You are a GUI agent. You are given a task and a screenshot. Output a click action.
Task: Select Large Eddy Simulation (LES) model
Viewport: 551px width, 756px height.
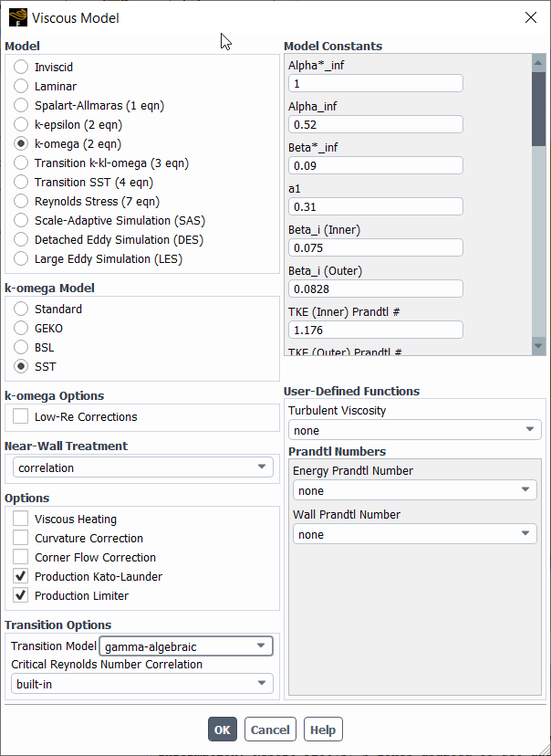[21, 258]
